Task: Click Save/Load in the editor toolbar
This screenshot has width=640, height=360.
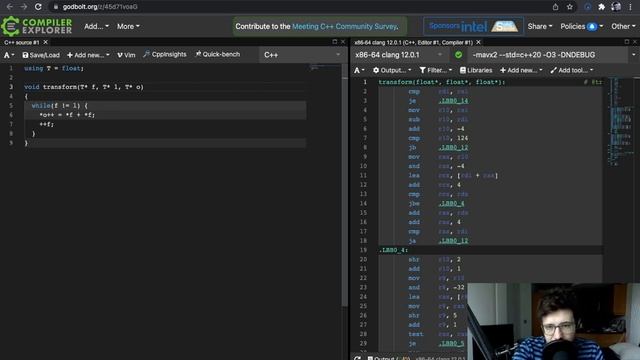Action: [41, 55]
